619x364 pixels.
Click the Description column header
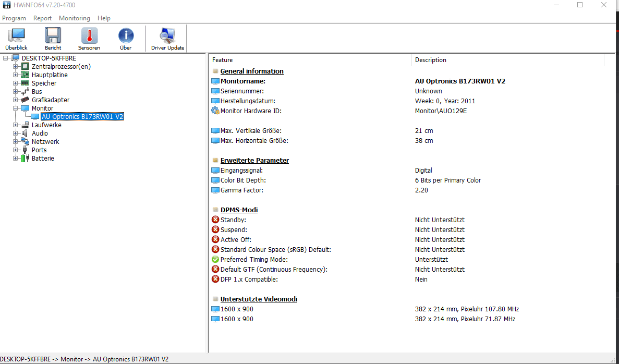[x=508, y=60]
